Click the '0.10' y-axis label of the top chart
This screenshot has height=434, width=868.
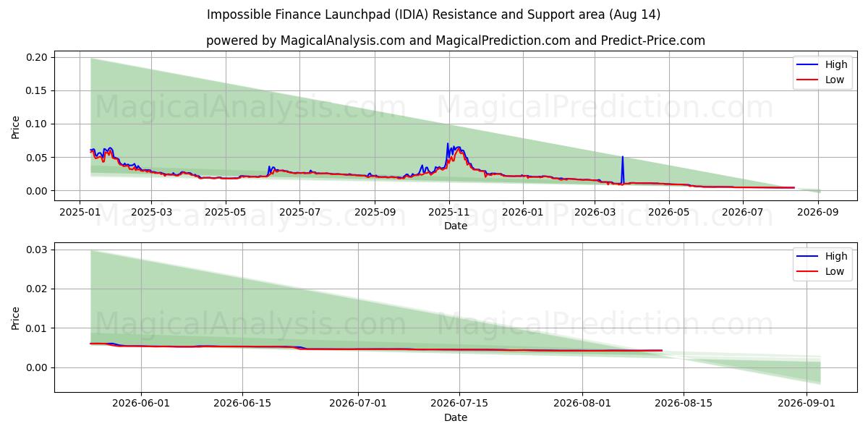point(38,124)
